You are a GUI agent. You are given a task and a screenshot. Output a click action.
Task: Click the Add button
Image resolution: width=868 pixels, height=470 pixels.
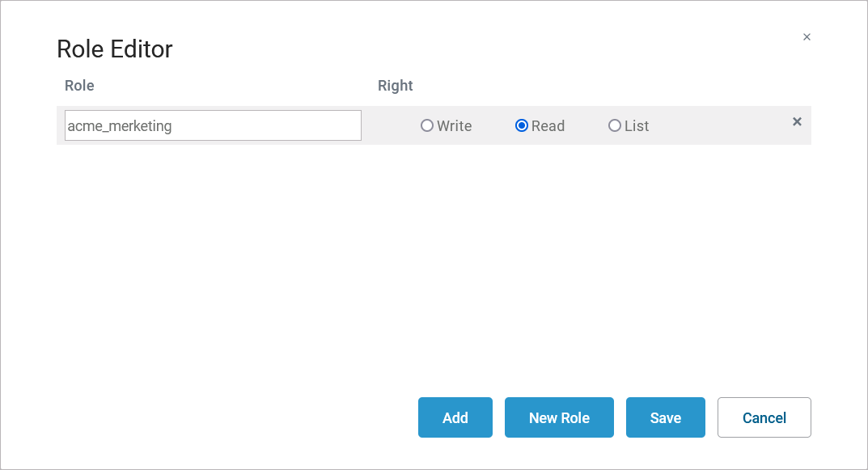pos(455,417)
